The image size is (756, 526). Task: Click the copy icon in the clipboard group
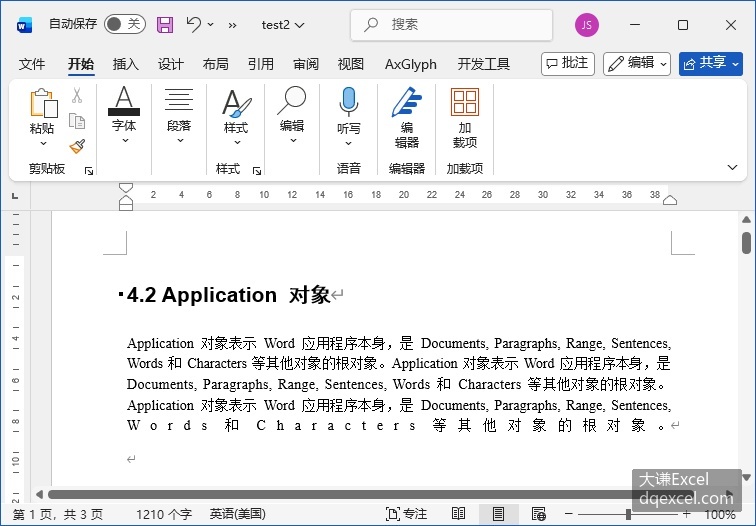[x=77, y=121]
